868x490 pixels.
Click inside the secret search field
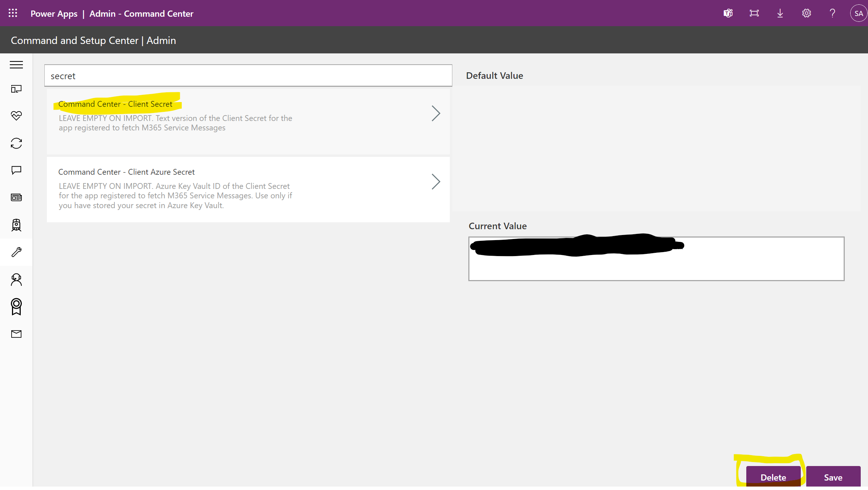pos(248,76)
